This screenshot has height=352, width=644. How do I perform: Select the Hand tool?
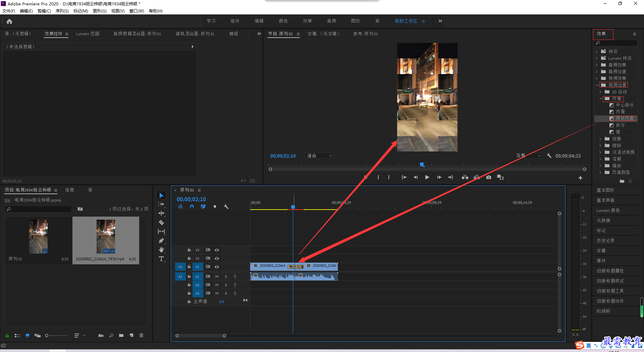(161, 250)
